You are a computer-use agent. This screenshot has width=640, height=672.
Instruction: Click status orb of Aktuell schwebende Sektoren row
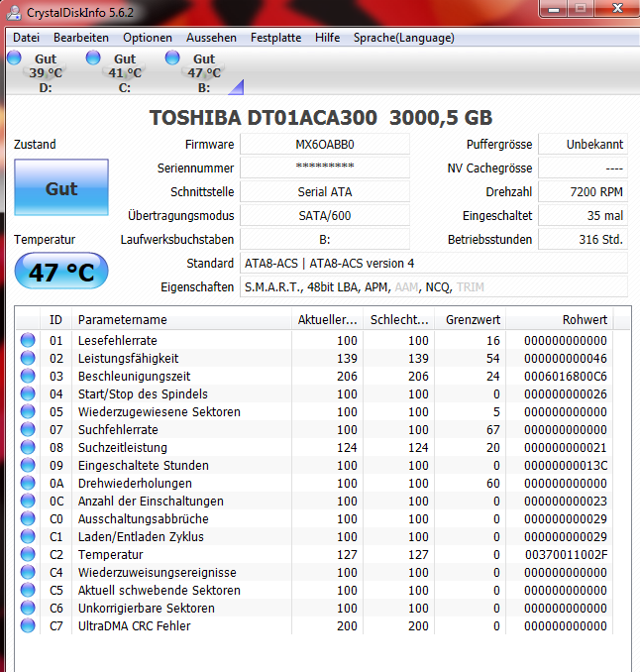pos(28,590)
